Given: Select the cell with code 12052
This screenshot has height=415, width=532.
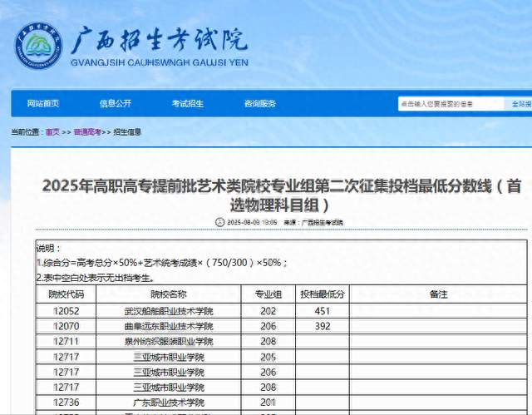Looking at the screenshot, I should (66, 311).
